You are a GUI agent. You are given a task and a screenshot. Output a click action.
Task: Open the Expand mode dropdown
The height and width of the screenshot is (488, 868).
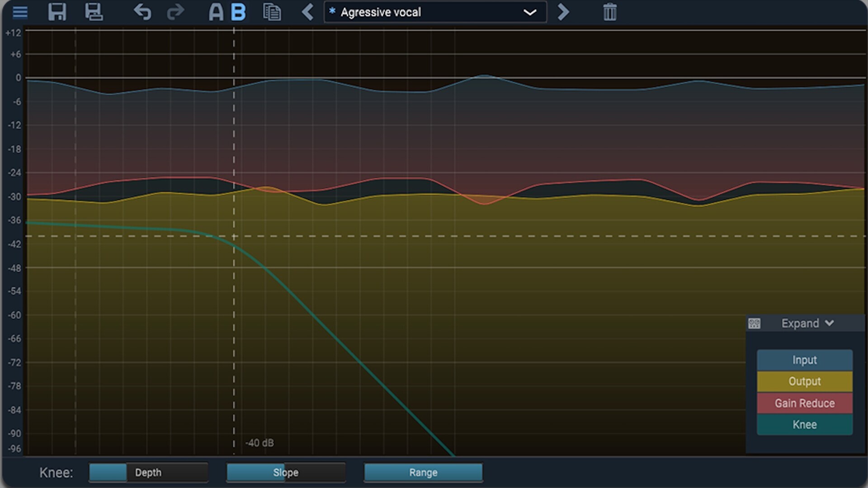tap(807, 324)
